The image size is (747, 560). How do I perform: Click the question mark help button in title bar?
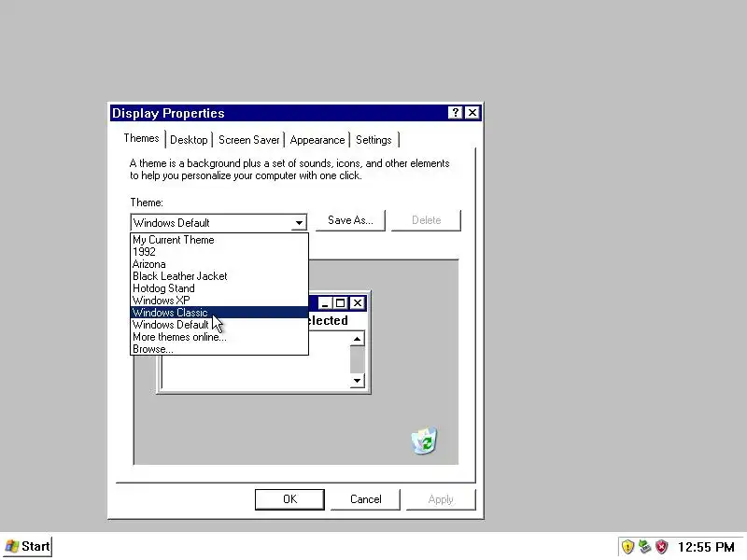pyautogui.click(x=455, y=112)
